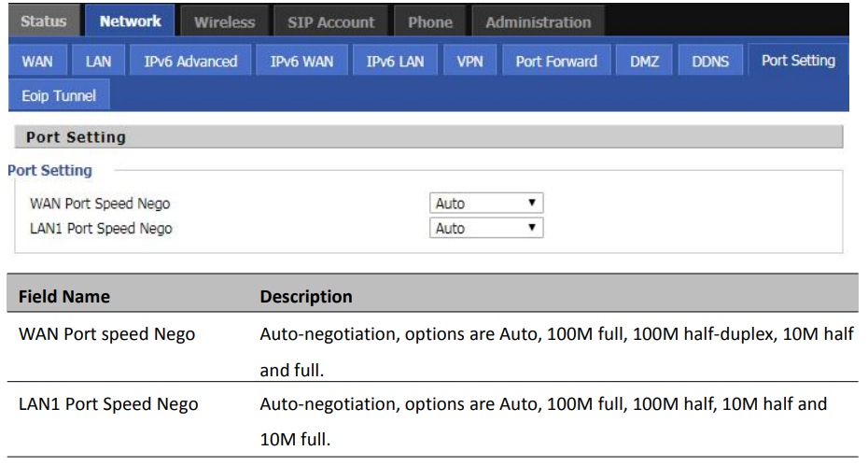Image resolution: width=868 pixels, height=465 pixels.
Task: Open the SIP Account tab
Action: coord(331,22)
